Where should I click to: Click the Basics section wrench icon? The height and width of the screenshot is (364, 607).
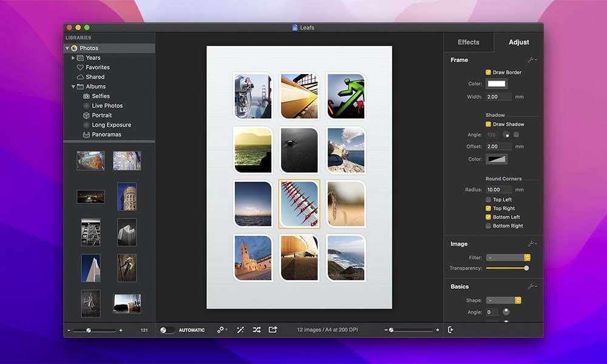[531, 286]
